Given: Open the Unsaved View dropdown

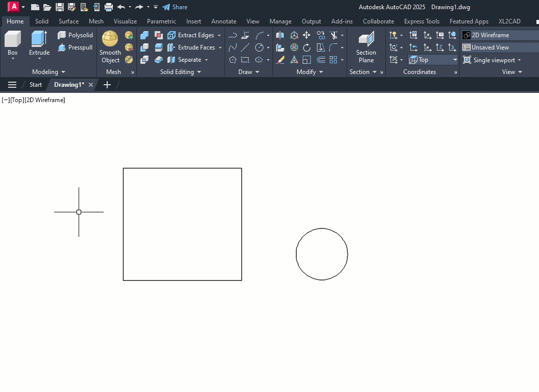Looking at the screenshot, I should click(x=500, y=47).
